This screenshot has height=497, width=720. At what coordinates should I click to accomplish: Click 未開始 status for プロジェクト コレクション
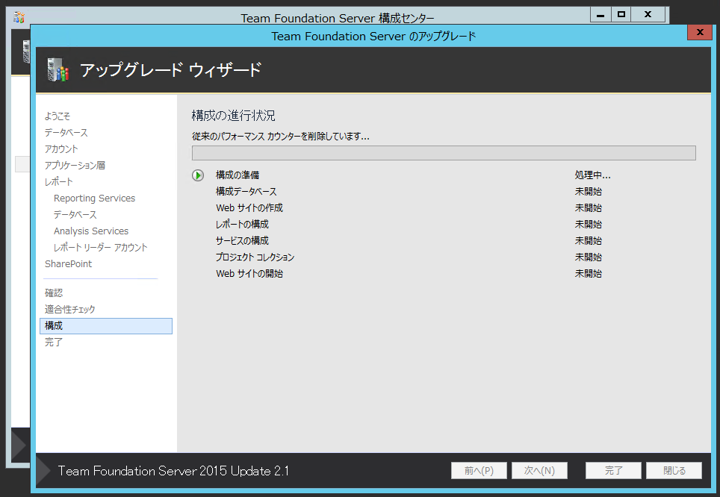[x=588, y=257]
